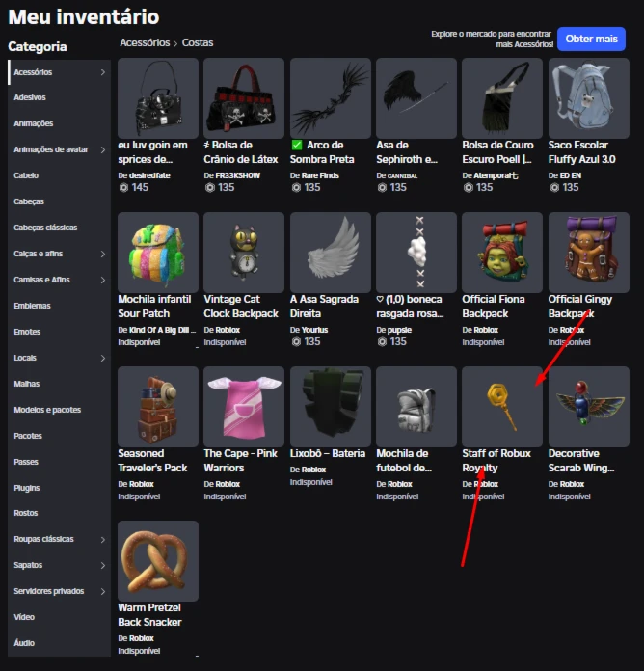Open creator link ED EN
The height and width of the screenshot is (671, 644).
point(571,175)
